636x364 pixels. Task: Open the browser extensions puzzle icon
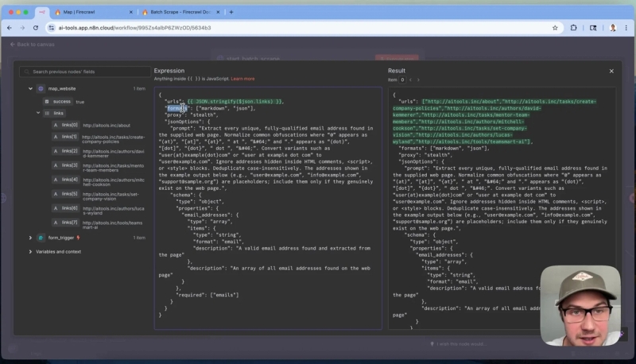[573, 27]
